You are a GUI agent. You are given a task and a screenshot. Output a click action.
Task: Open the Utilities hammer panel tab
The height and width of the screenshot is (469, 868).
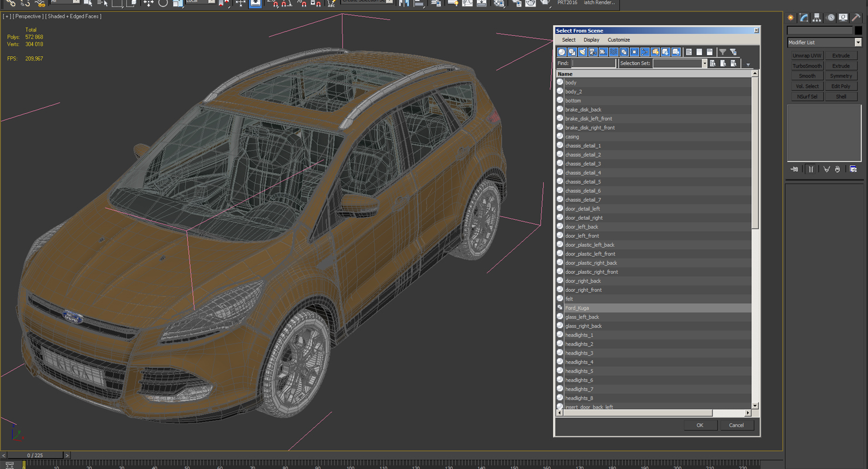pos(857,18)
